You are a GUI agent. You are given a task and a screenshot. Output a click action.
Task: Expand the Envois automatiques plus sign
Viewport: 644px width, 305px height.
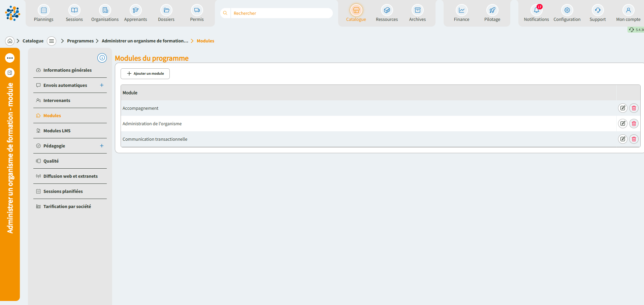coord(102,85)
